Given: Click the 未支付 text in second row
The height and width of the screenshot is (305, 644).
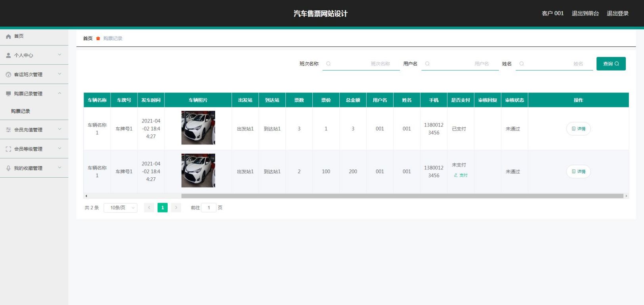Looking at the screenshot, I should (459, 165).
